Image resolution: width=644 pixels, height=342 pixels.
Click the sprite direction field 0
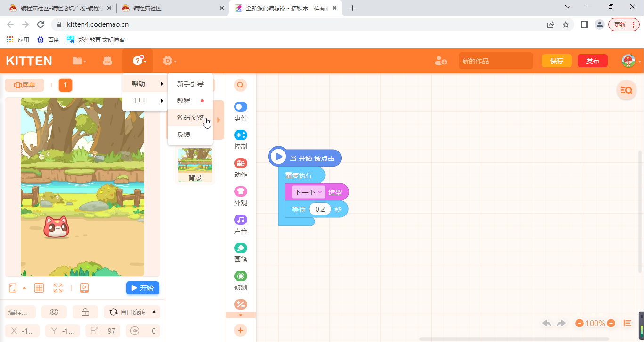(143, 331)
